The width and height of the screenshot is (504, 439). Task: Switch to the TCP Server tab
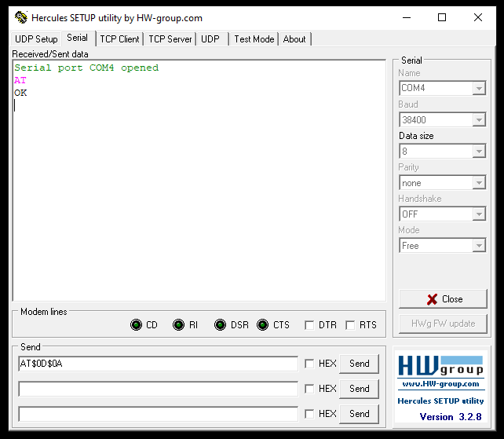click(x=170, y=39)
